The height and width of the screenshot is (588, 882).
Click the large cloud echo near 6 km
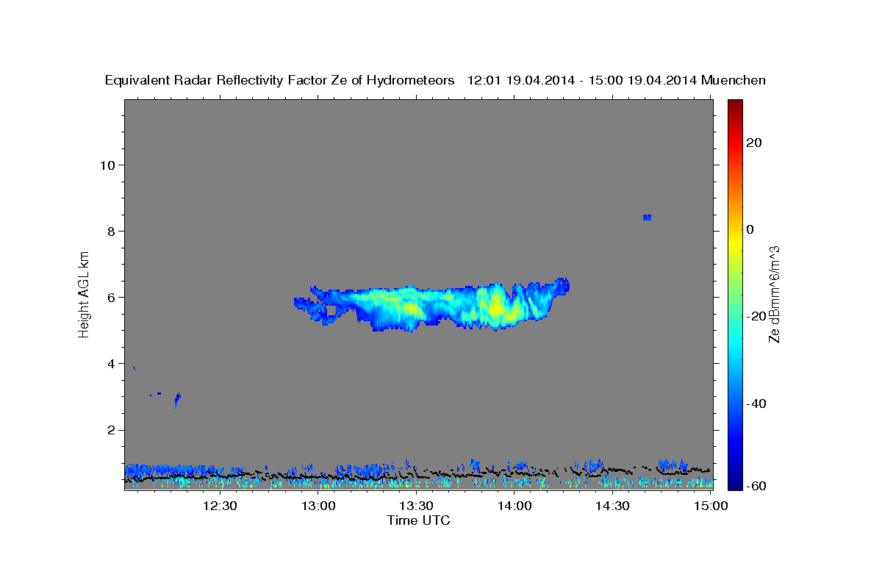pos(432,305)
